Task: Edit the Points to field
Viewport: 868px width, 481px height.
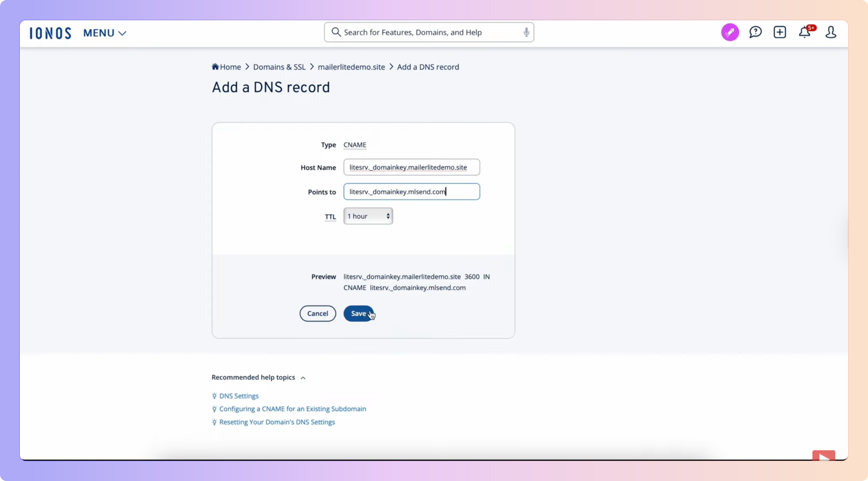Action: 412,192
